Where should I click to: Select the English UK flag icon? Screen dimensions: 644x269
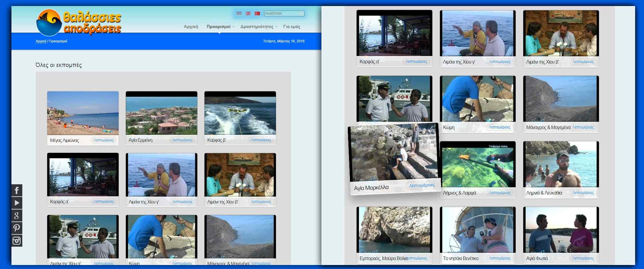click(248, 13)
